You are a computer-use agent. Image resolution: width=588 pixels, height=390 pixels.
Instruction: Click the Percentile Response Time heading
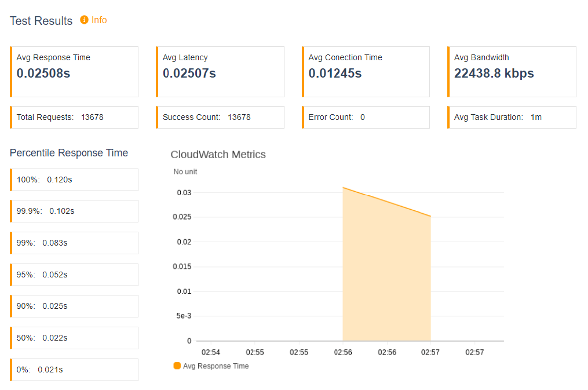pyautogui.click(x=69, y=153)
